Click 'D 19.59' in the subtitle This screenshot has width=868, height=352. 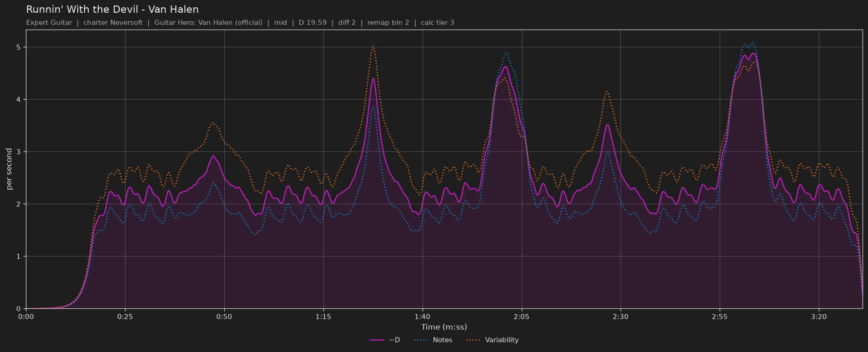(313, 23)
